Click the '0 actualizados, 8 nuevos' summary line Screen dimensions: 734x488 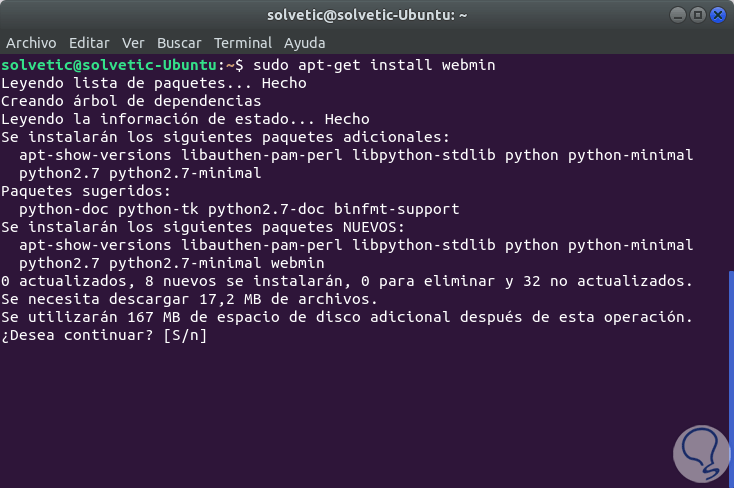point(346,281)
